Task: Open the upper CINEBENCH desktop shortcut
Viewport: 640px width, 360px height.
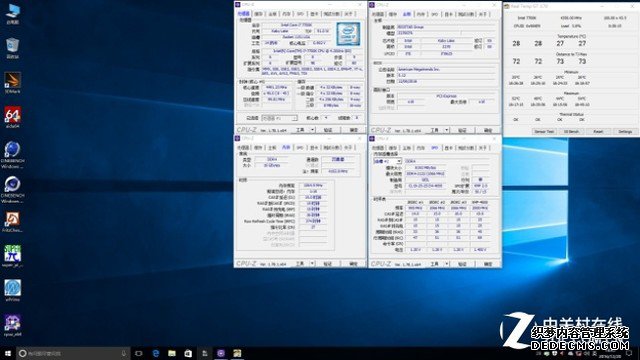Action: pos(13,154)
